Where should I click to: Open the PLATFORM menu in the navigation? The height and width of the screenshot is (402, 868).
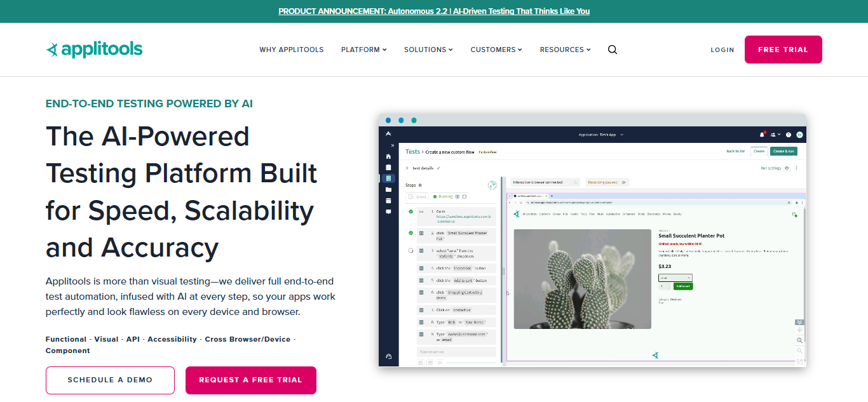coord(363,49)
